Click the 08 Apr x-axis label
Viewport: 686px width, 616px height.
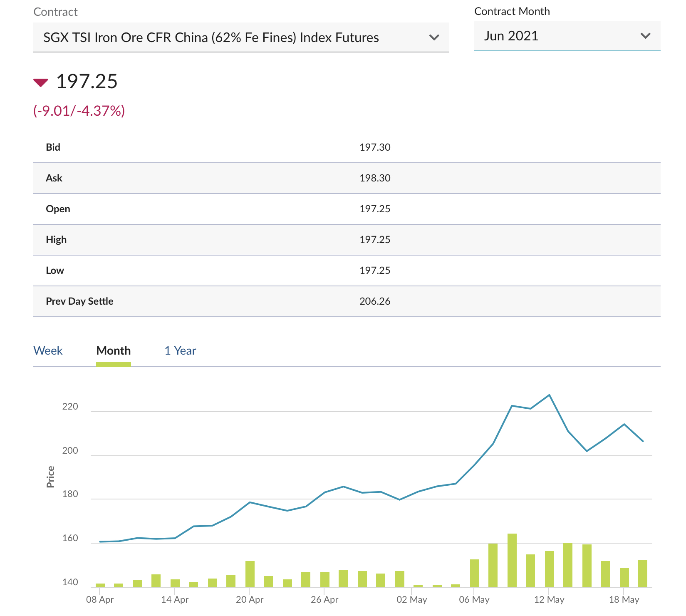pos(100,600)
